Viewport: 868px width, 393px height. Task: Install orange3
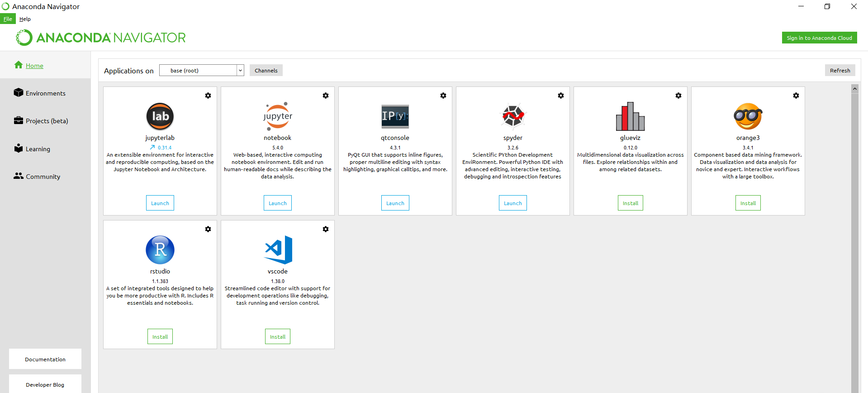tap(748, 203)
